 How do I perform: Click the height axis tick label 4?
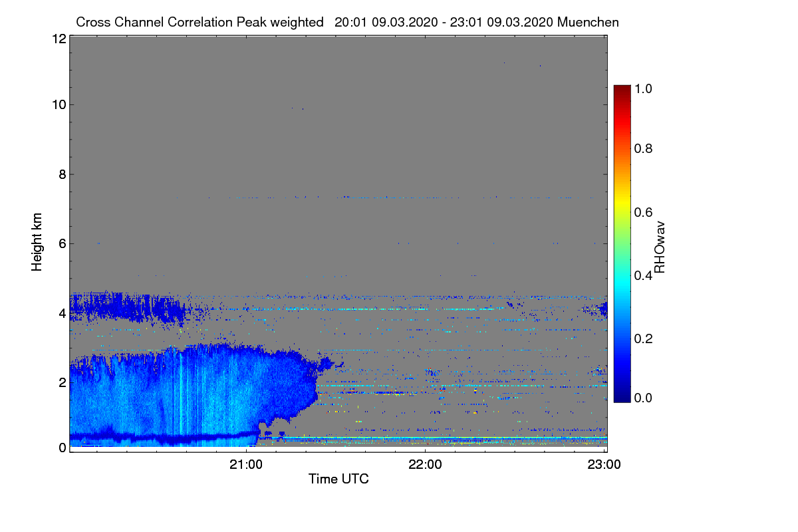pos(62,313)
